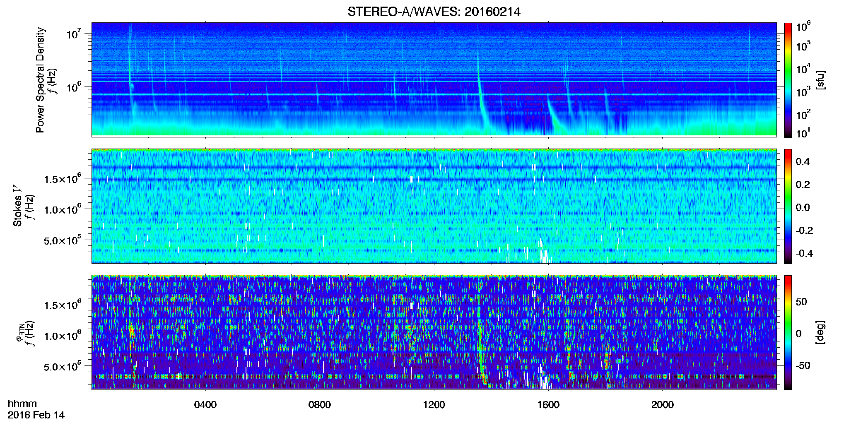This screenshot has height=447, width=868.
Task: Click the 0.0 label on the Stokes V color bar
Action: tap(803, 207)
